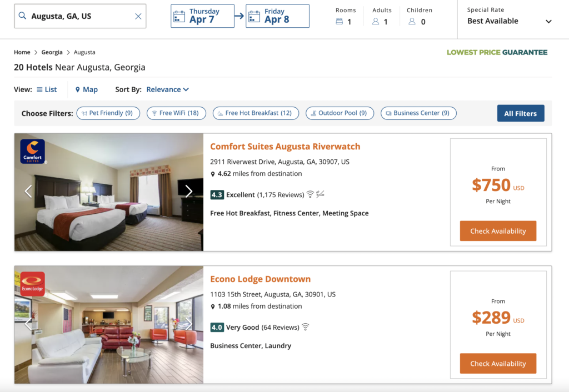Click the check-out calendar icon for Friday Apr 8
569x392 pixels.
coord(254,16)
